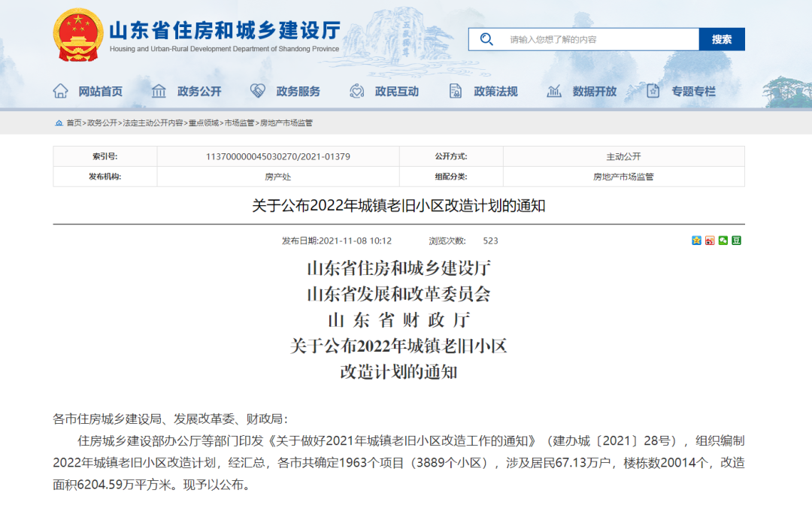This screenshot has width=812, height=505.
Task: Open the 政民互动 navigation menu
Action: (x=397, y=92)
